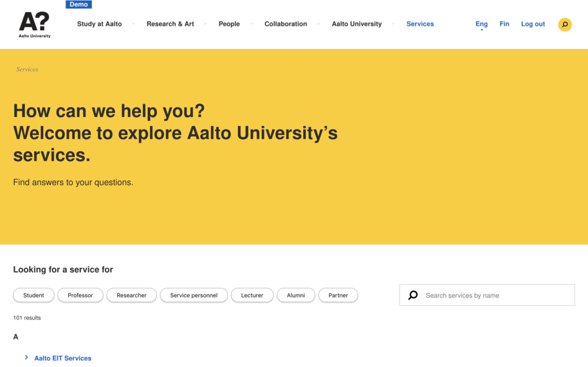588x367 pixels.
Task: Select the Lecturer filter
Action: [252, 295]
